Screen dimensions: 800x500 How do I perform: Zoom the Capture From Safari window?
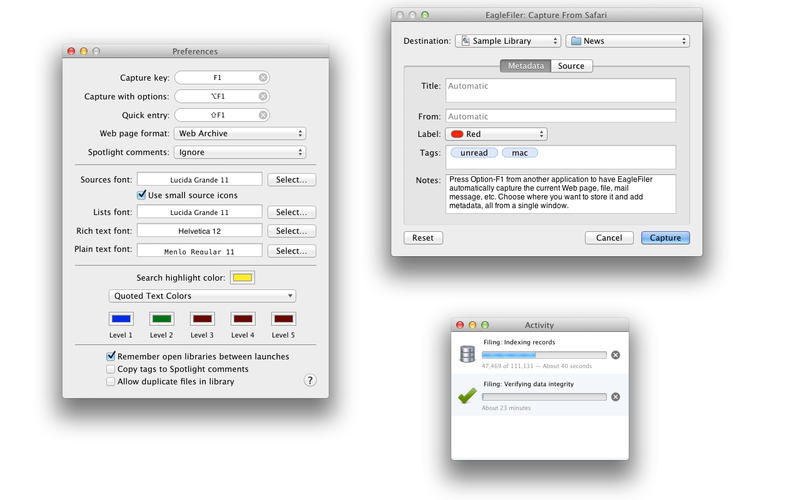coord(425,15)
